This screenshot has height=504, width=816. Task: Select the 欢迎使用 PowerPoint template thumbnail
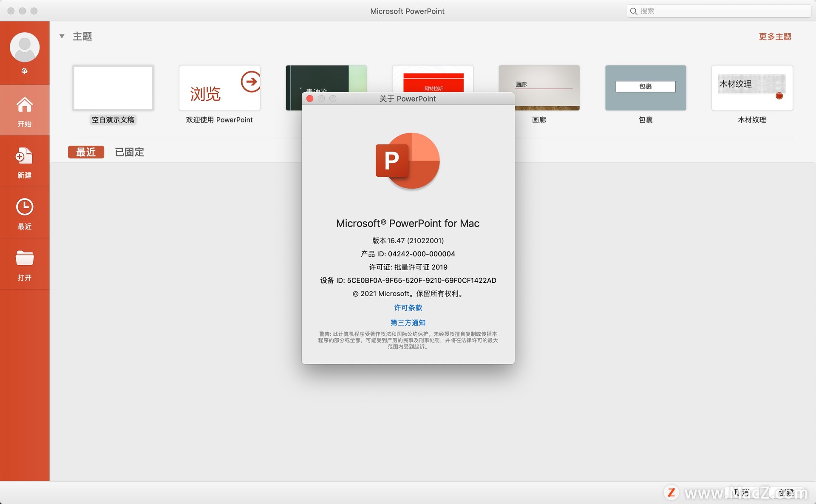click(x=220, y=88)
